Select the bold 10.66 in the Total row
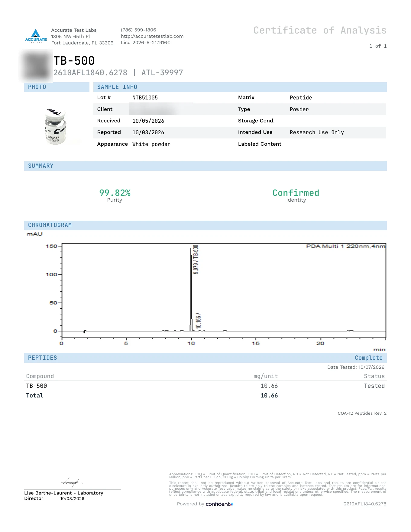This screenshot has width=411, height=532. (x=269, y=396)
